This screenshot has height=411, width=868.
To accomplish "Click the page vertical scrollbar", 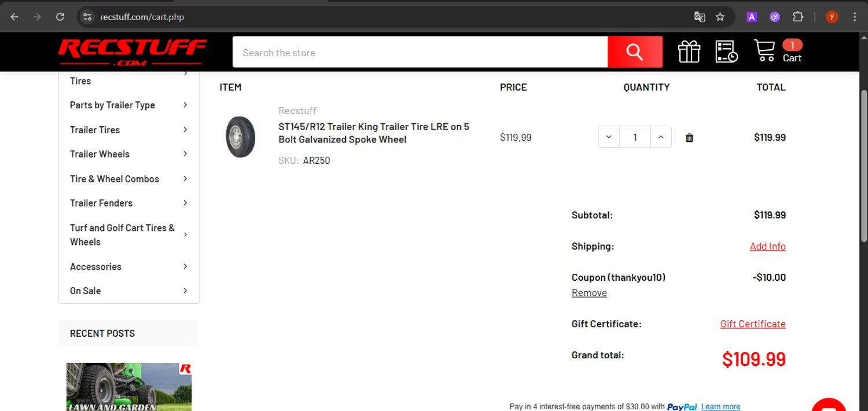I will pyautogui.click(x=864, y=165).
